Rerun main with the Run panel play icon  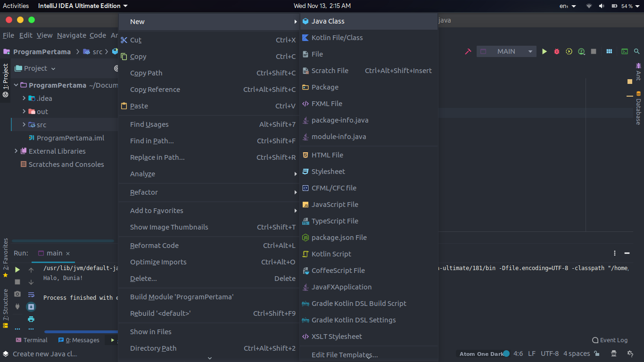point(17,270)
